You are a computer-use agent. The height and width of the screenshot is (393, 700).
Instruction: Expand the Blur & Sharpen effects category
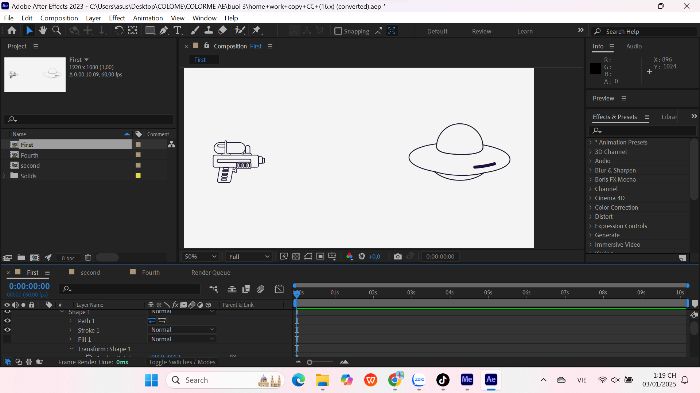pos(590,171)
